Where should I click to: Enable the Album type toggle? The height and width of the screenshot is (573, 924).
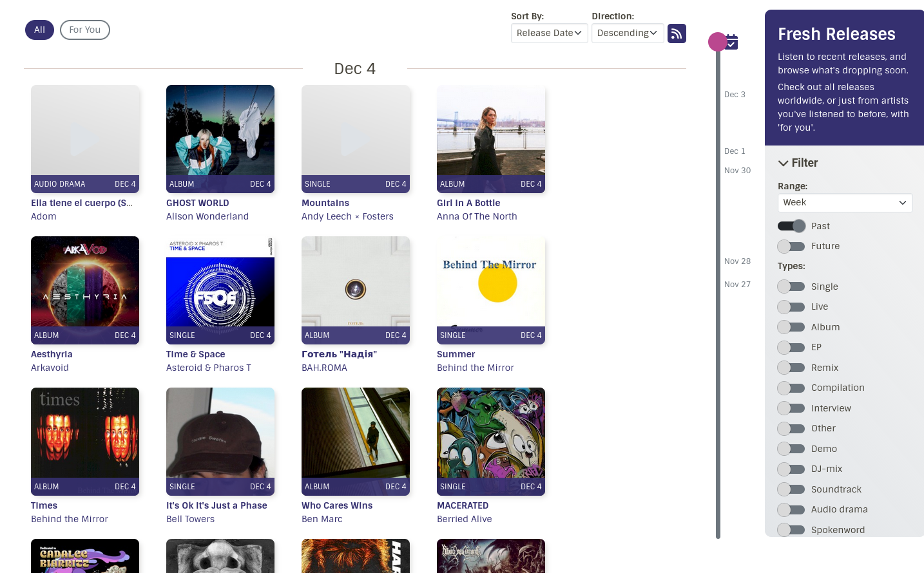tap(791, 327)
